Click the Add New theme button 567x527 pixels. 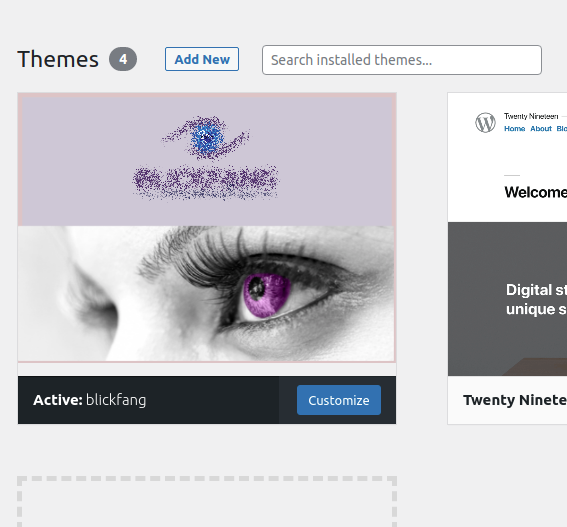point(202,59)
